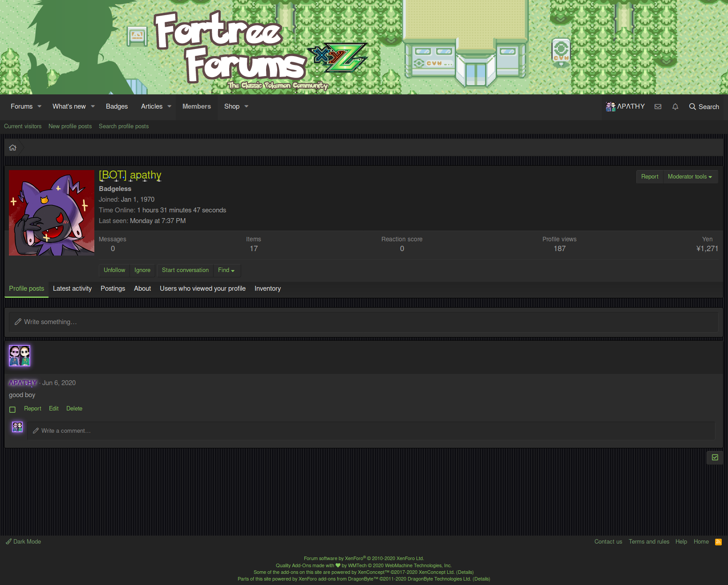This screenshot has width=728, height=585.
Task: Open the Moderator tools dropdown
Action: coord(690,176)
